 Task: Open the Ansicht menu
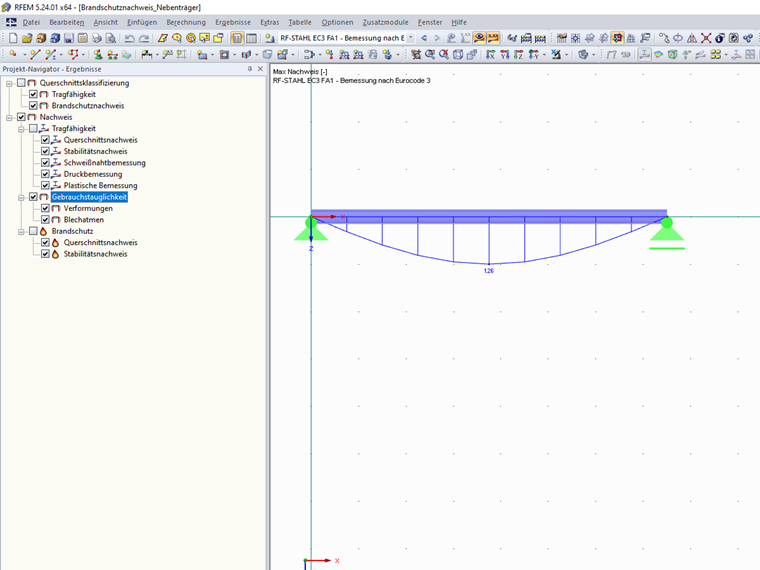[x=106, y=22]
